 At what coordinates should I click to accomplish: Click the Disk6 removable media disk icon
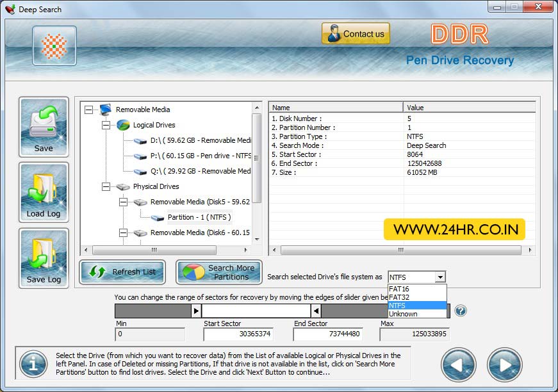pos(140,233)
